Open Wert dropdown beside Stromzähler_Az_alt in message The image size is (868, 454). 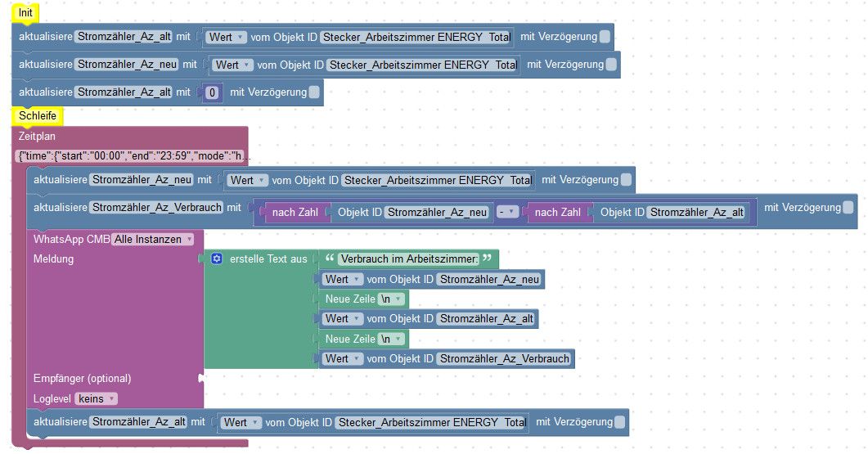coord(343,319)
